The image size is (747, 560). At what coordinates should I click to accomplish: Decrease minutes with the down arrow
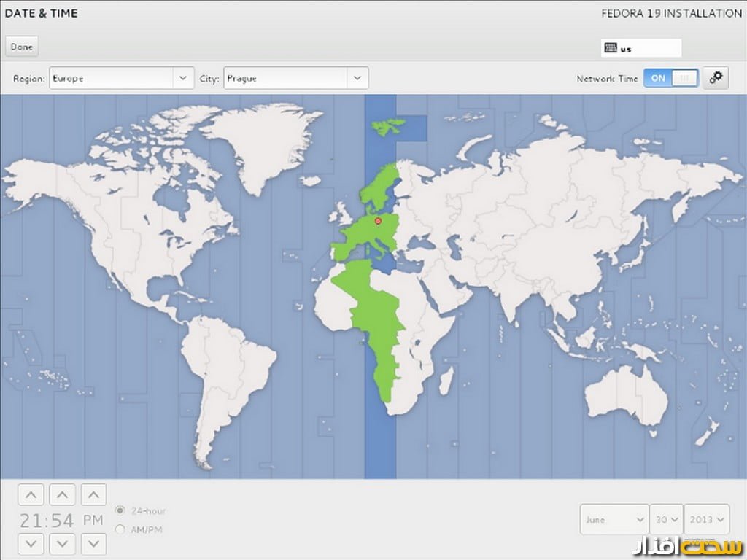(x=62, y=543)
